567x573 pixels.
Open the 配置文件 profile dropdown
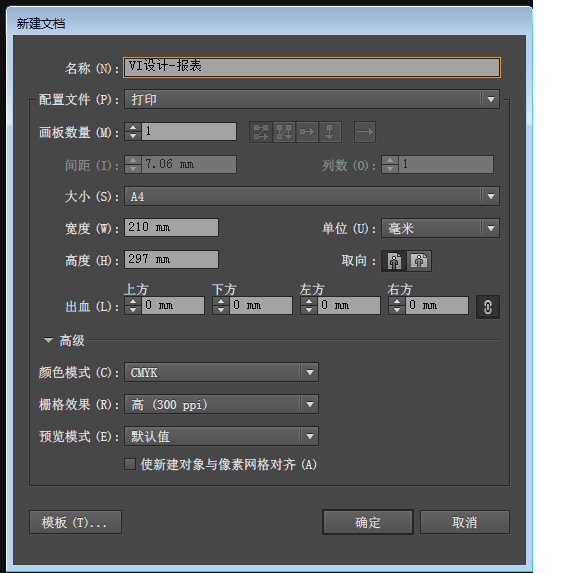312,99
